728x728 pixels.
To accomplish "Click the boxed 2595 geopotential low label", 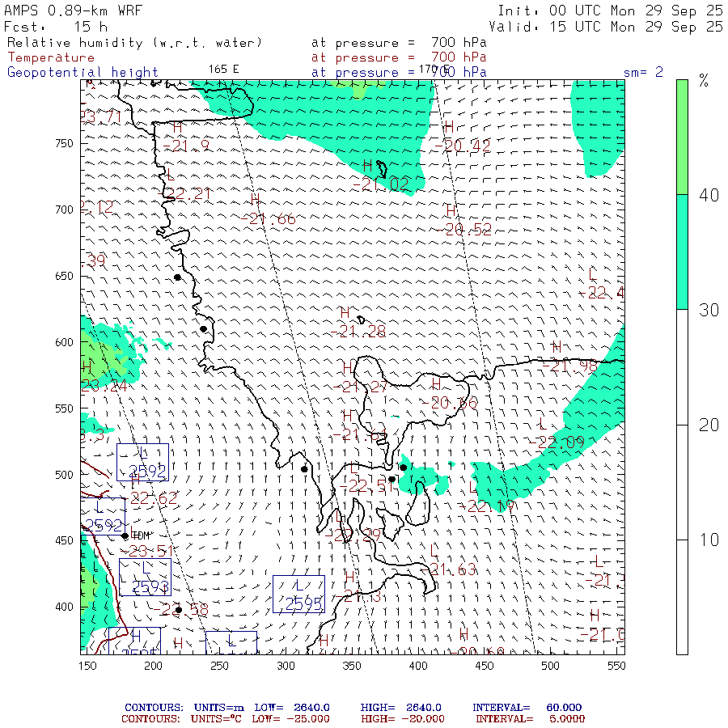I will pyautogui.click(x=298, y=595).
